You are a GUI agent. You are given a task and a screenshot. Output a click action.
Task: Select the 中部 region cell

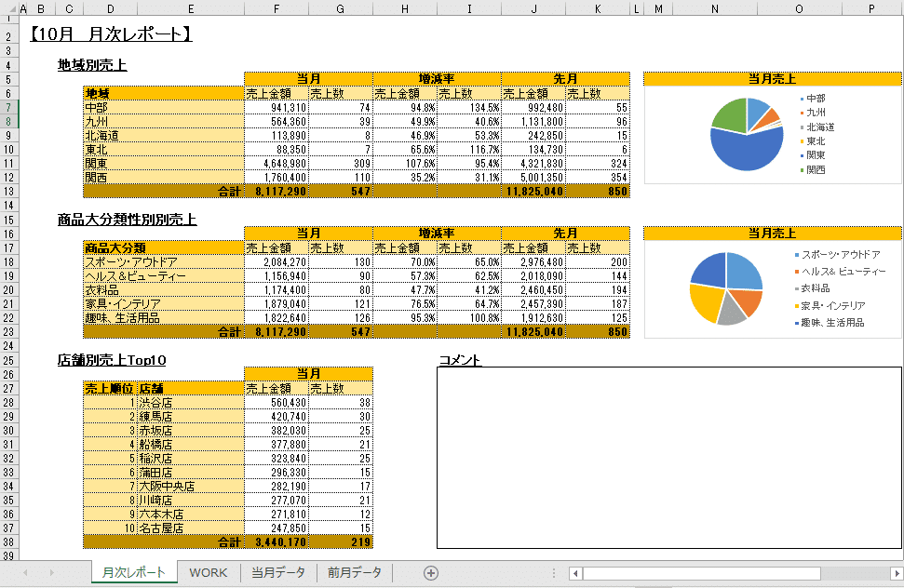pos(164,107)
